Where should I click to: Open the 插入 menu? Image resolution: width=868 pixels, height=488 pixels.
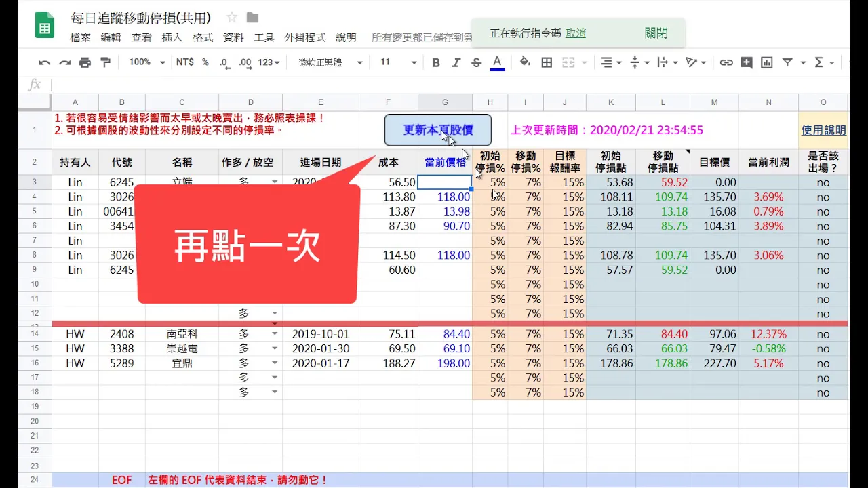(x=172, y=38)
